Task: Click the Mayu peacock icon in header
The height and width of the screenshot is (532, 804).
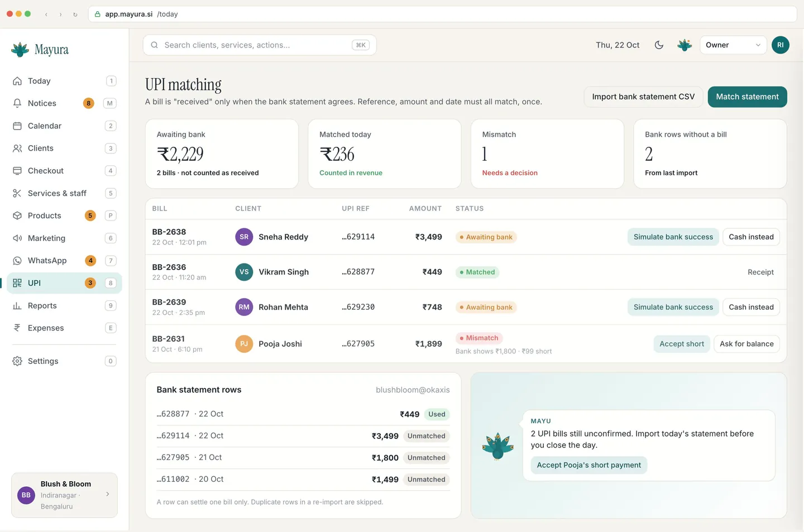Action: click(x=685, y=45)
